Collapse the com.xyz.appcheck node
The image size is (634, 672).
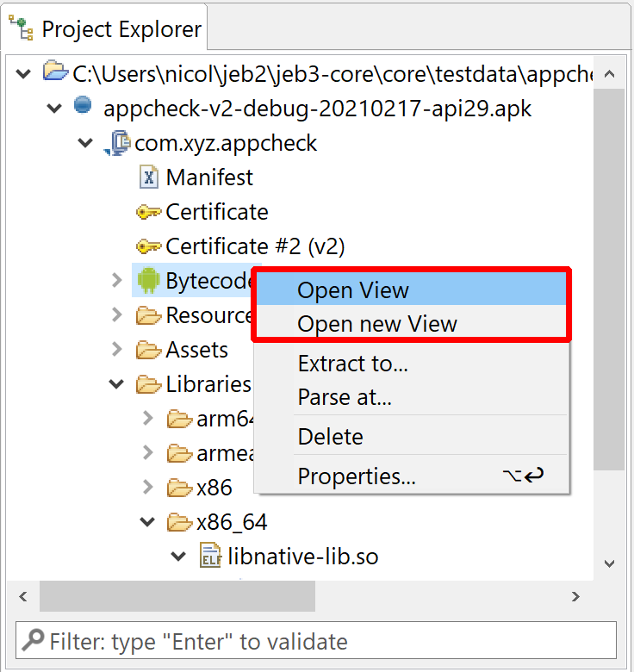[85, 143]
